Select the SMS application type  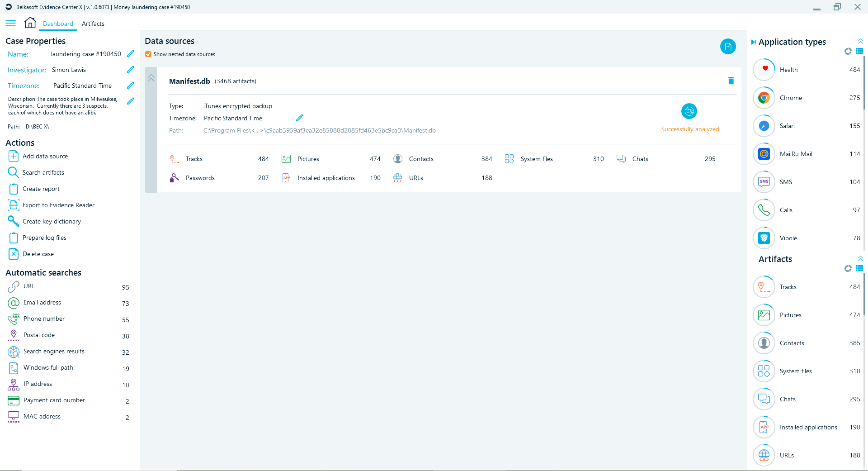[x=807, y=182]
